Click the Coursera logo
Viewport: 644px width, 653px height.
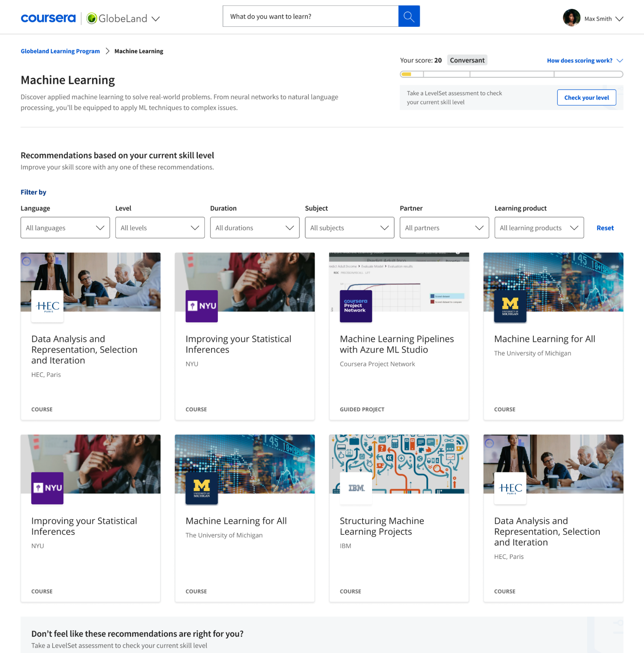coord(48,18)
